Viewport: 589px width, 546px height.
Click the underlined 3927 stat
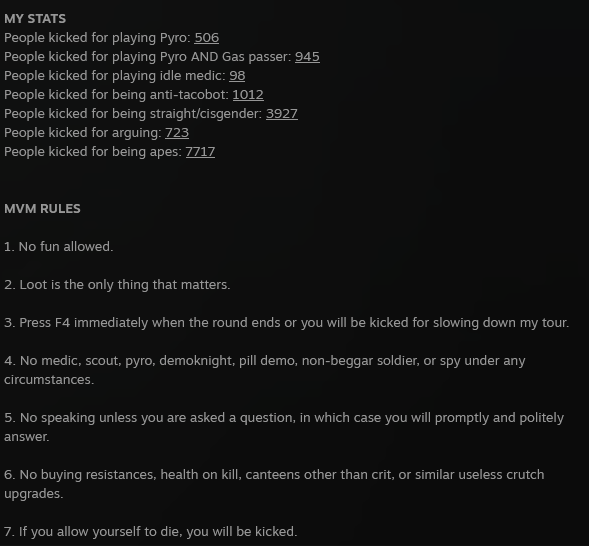tap(282, 114)
